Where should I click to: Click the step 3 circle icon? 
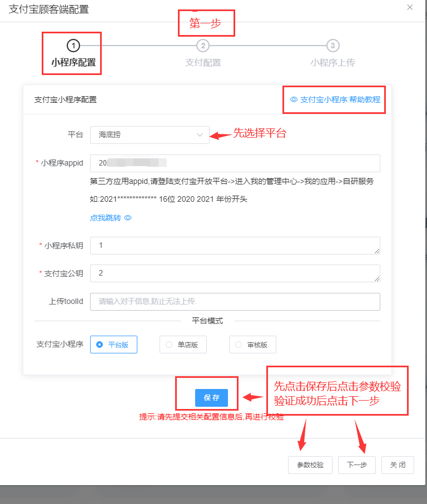tap(333, 46)
